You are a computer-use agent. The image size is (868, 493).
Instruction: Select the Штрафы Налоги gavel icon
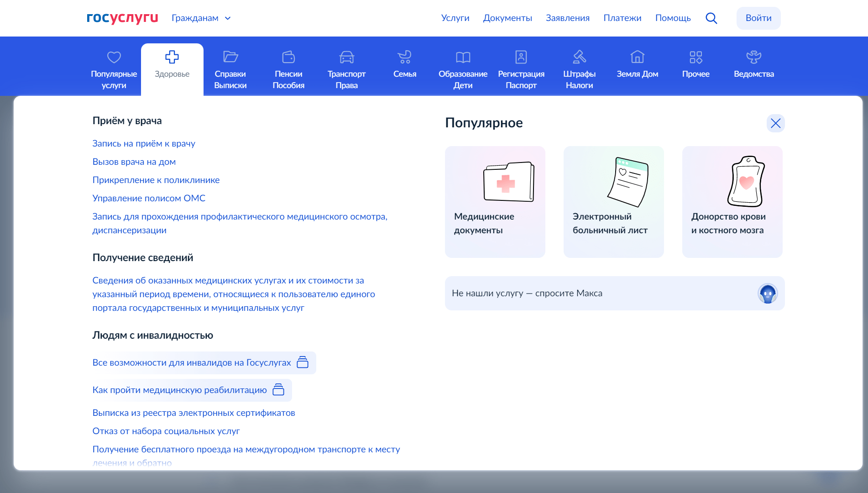coord(579,57)
